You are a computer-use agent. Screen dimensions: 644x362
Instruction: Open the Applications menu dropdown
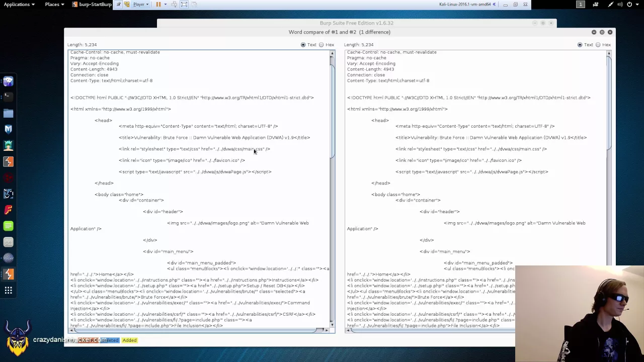[x=19, y=4]
